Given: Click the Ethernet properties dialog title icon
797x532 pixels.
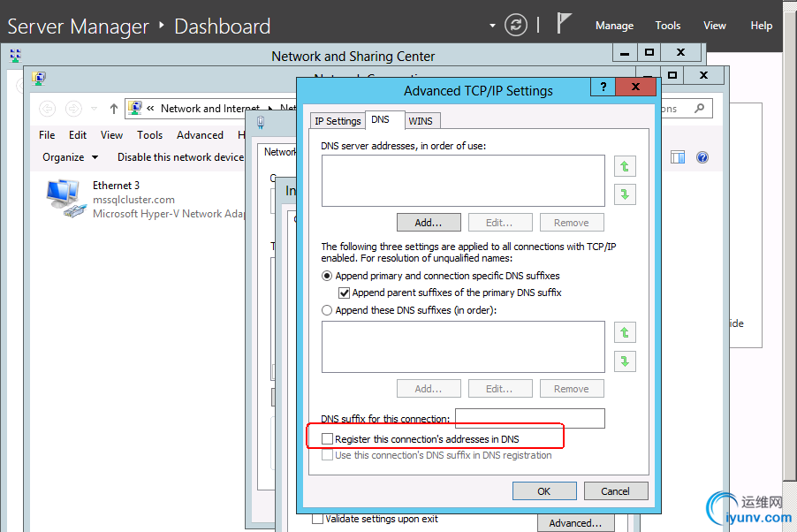Looking at the screenshot, I should coord(261,122).
